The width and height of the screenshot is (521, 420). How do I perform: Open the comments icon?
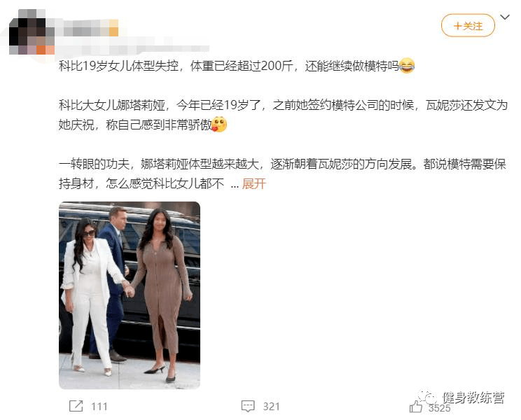pos(247,406)
